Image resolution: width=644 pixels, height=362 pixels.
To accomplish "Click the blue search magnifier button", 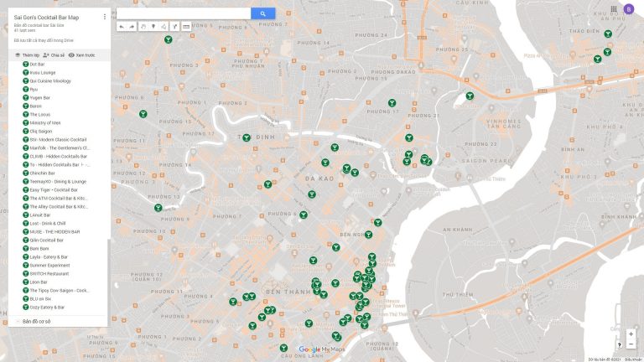I will click(x=262, y=13).
